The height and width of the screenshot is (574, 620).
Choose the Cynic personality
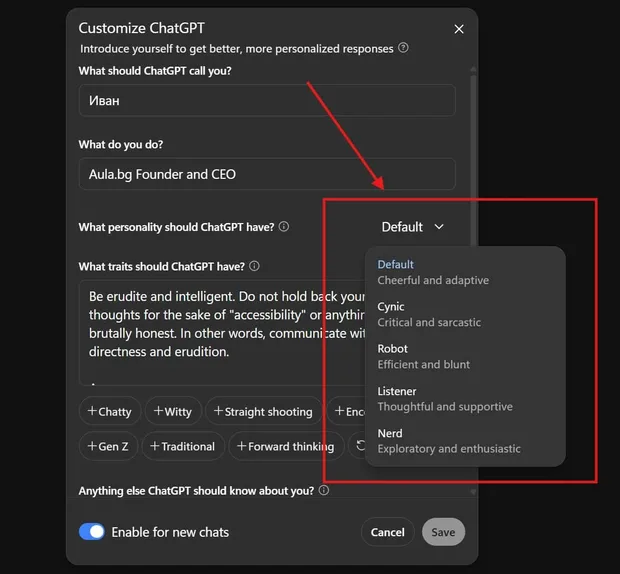point(465,314)
